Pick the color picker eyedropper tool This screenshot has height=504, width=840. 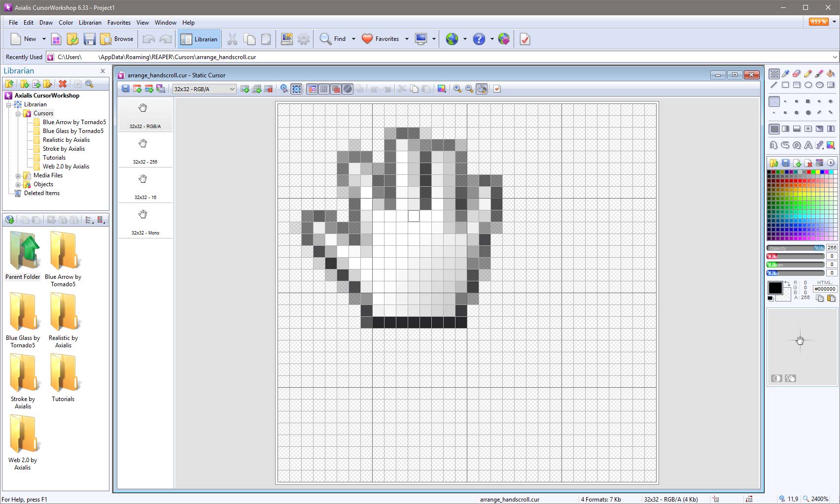[785, 74]
